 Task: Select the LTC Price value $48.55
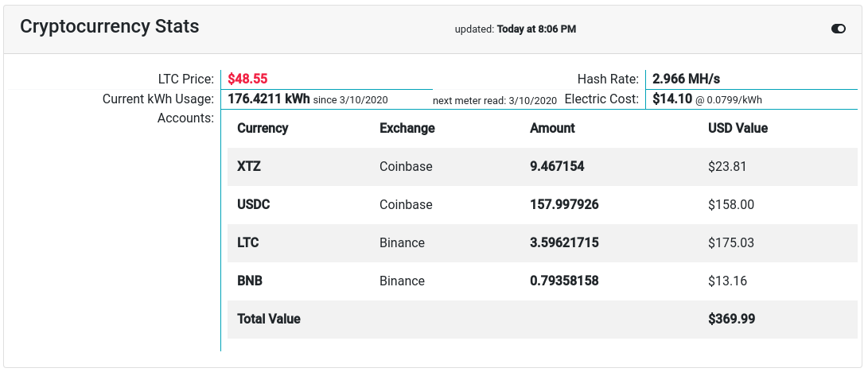click(x=247, y=79)
